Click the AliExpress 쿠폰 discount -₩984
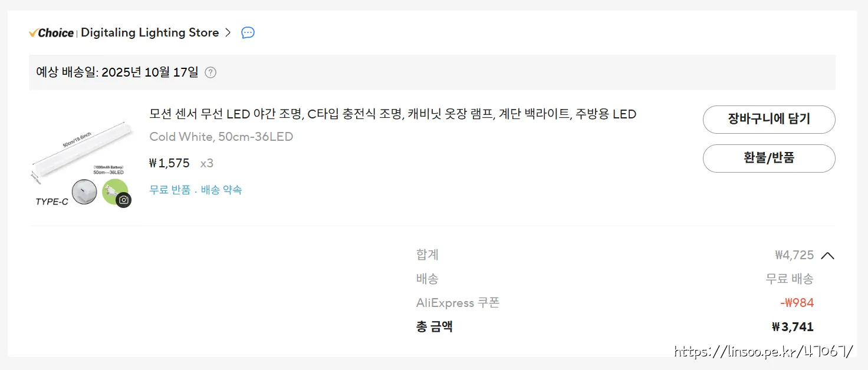The width and height of the screenshot is (868, 370). [797, 303]
